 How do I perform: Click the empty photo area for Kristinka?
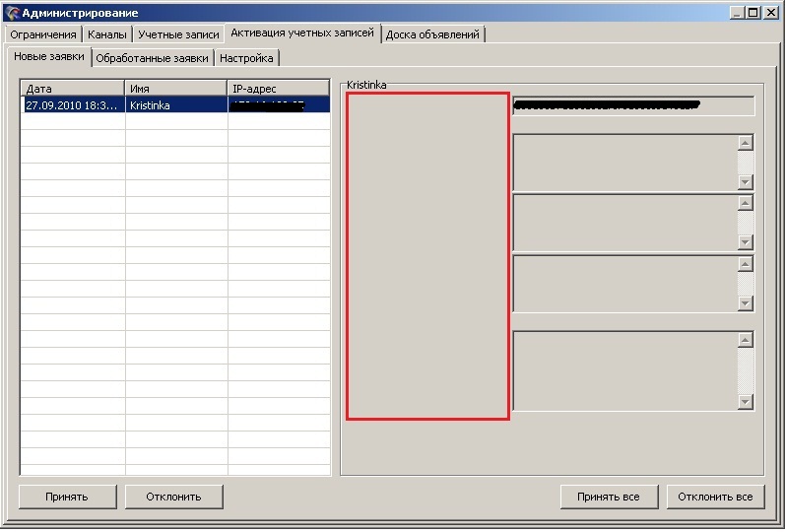click(x=427, y=256)
